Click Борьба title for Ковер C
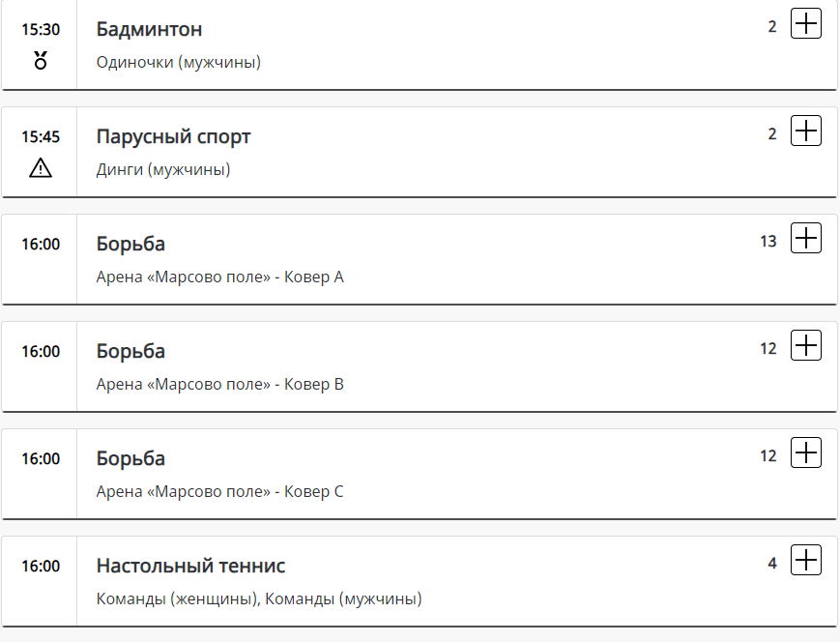The width and height of the screenshot is (840, 642). pyautogui.click(x=130, y=458)
